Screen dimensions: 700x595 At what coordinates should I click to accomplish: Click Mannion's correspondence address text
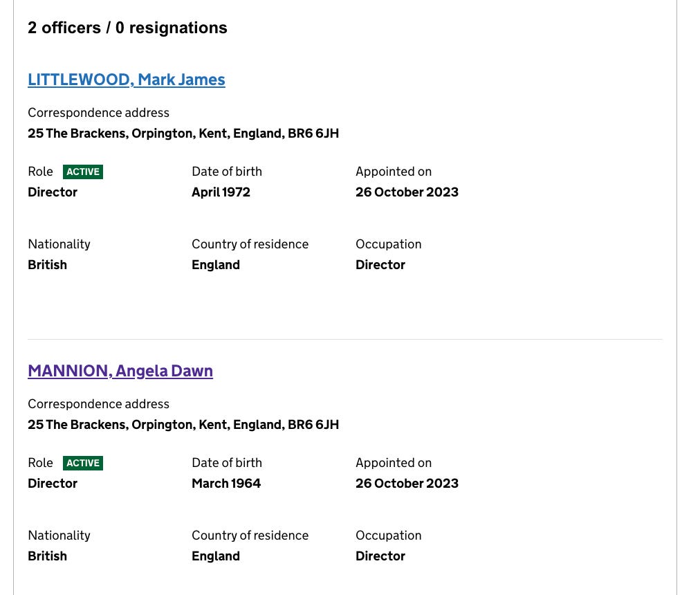(x=183, y=424)
